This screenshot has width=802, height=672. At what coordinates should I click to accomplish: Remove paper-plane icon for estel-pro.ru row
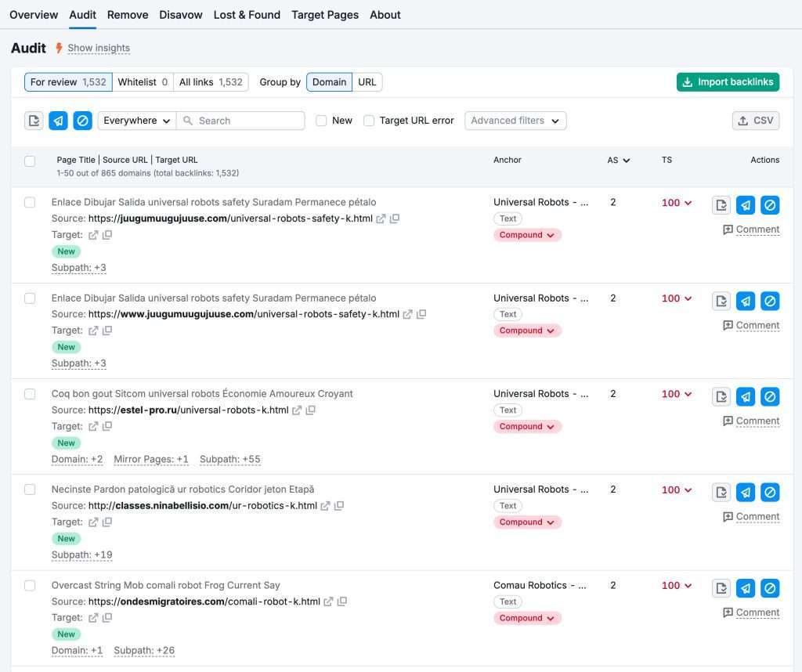point(746,396)
